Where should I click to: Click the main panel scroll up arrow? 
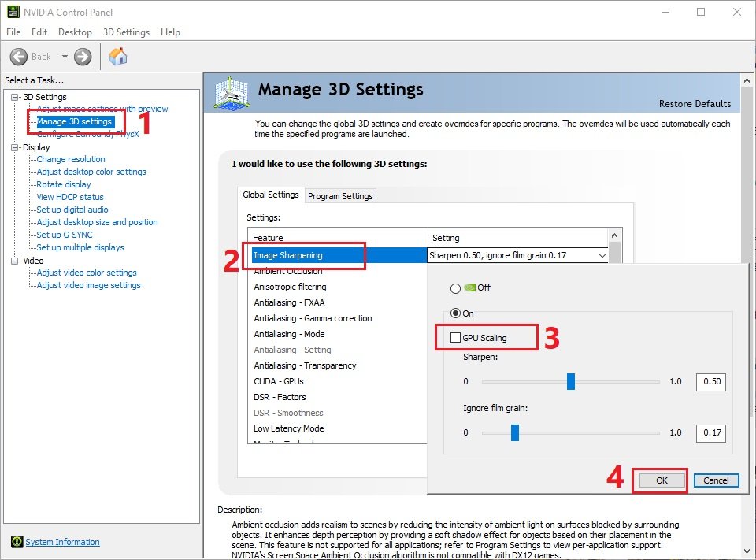click(747, 80)
